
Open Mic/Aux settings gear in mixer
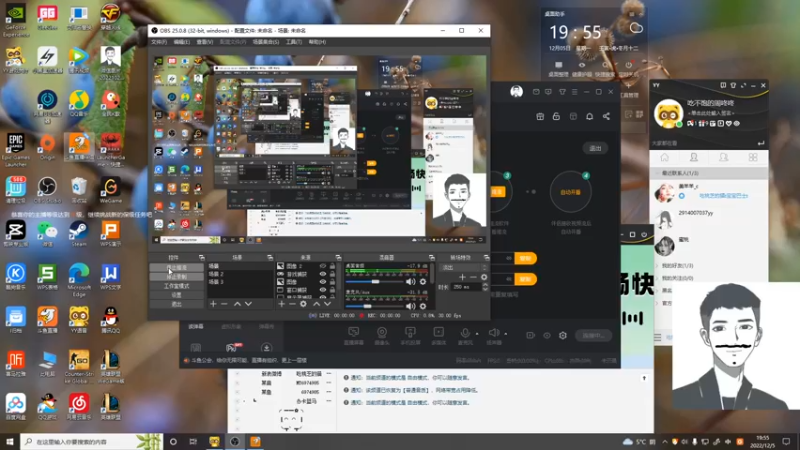[x=423, y=306]
